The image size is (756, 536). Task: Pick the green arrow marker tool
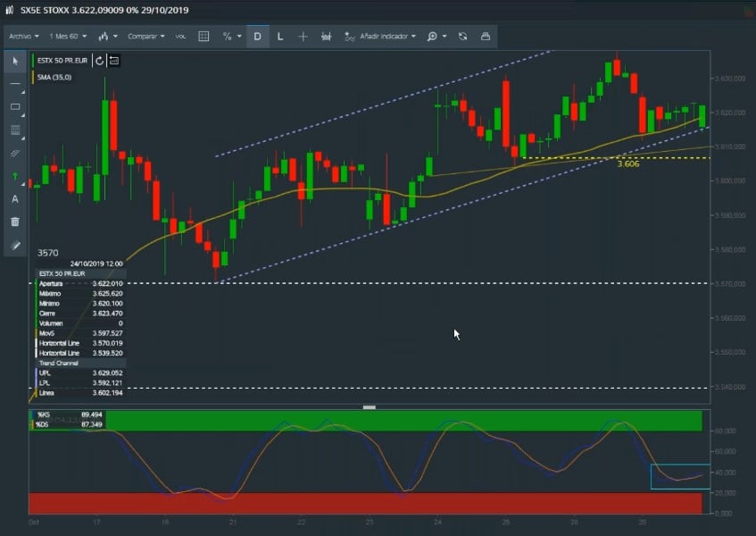(x=15, y=176)
